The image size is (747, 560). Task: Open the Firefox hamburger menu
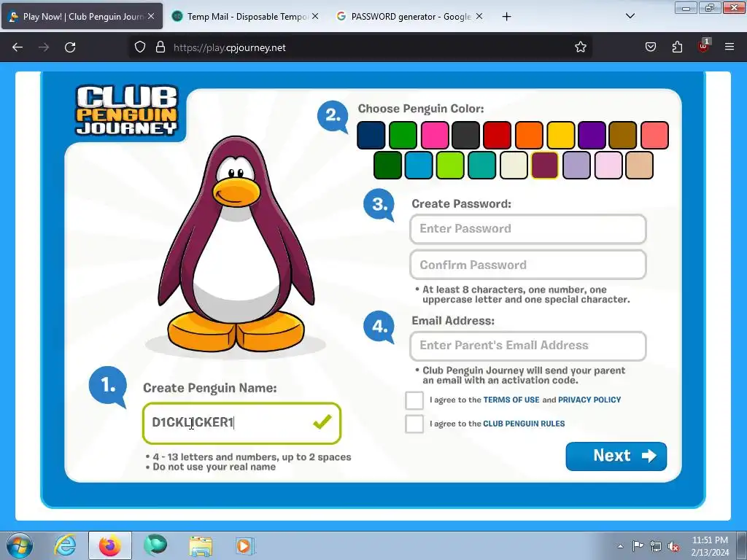click(729, 47)
